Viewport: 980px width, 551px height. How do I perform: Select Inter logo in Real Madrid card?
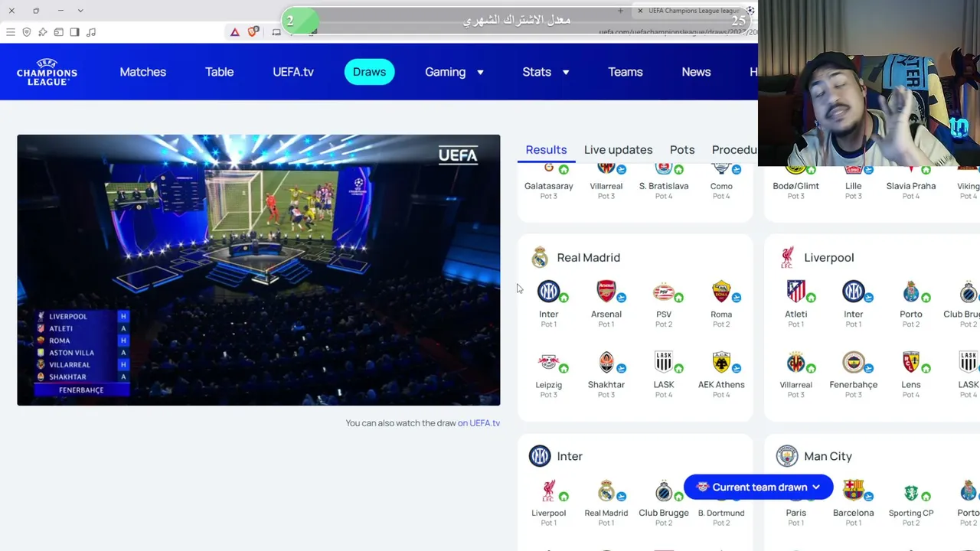[x=548, y=292]
